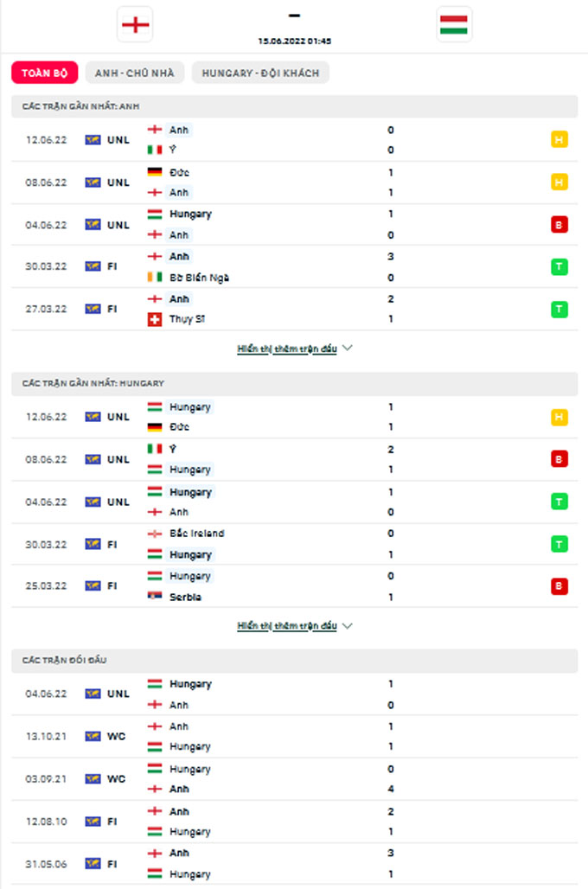Screen dimensions: 588x889
Task: Click the Switzerland flag beside Thụy Sĩ
Action: (155, 319)
